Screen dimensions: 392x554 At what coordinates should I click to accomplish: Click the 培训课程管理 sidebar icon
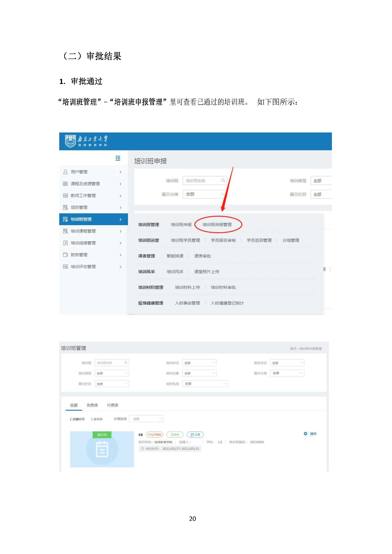[65, 231]
